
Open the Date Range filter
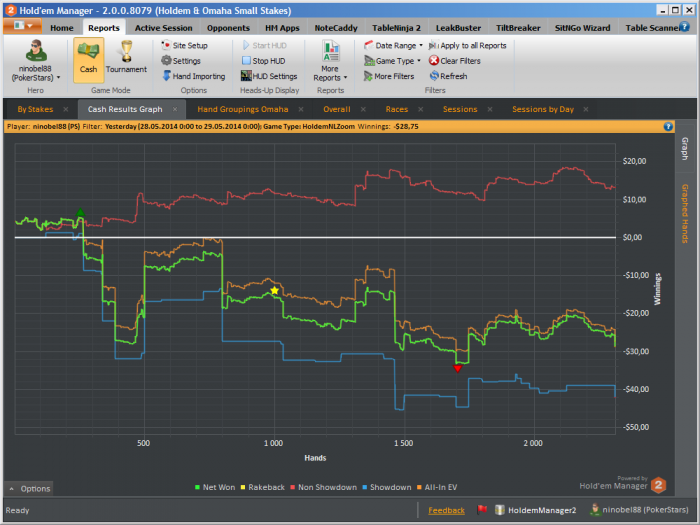click(x=393, y=45)
